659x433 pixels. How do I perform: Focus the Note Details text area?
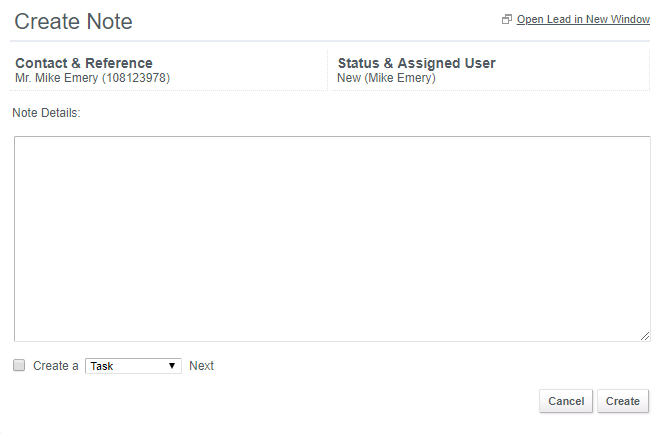pos(332,239)
